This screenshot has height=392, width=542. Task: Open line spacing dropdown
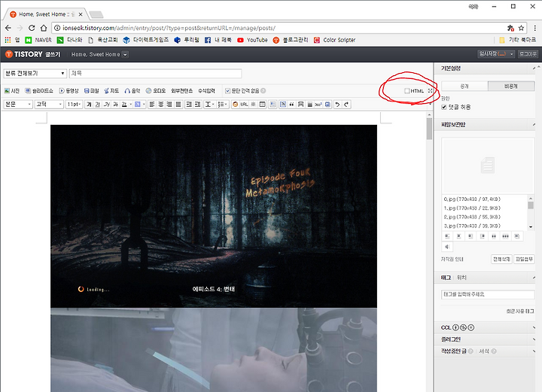[x=209, y=105]
